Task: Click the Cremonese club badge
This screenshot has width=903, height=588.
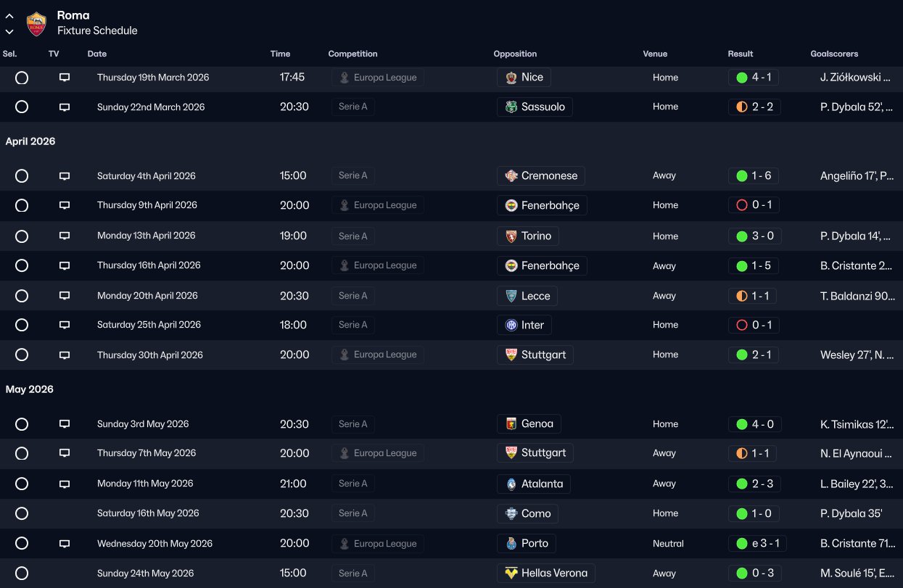Action: (x=511, y=176)
